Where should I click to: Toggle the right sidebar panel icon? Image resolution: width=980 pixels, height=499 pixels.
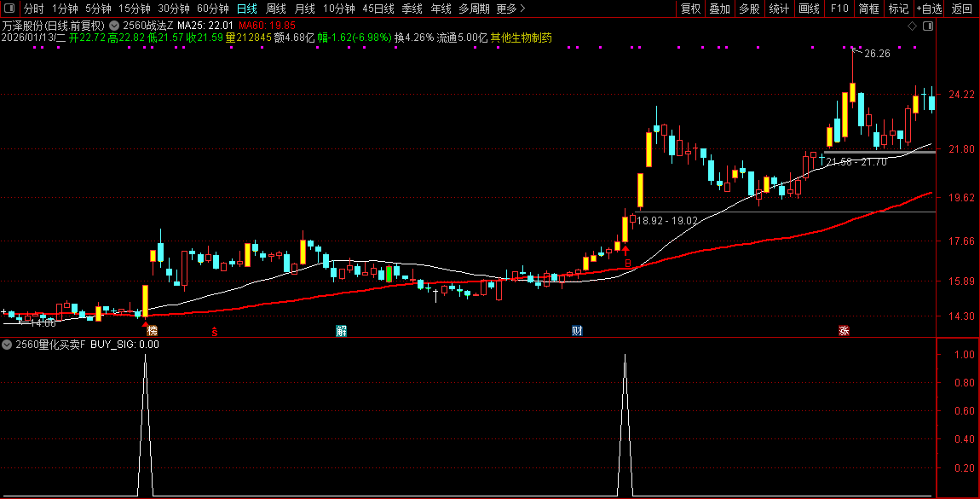click(x=928, y=26)
